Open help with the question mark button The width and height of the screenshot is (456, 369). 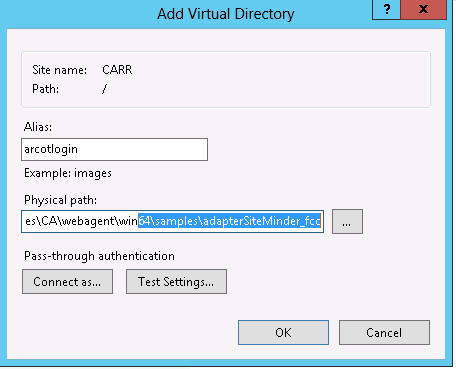click(386, 9)
